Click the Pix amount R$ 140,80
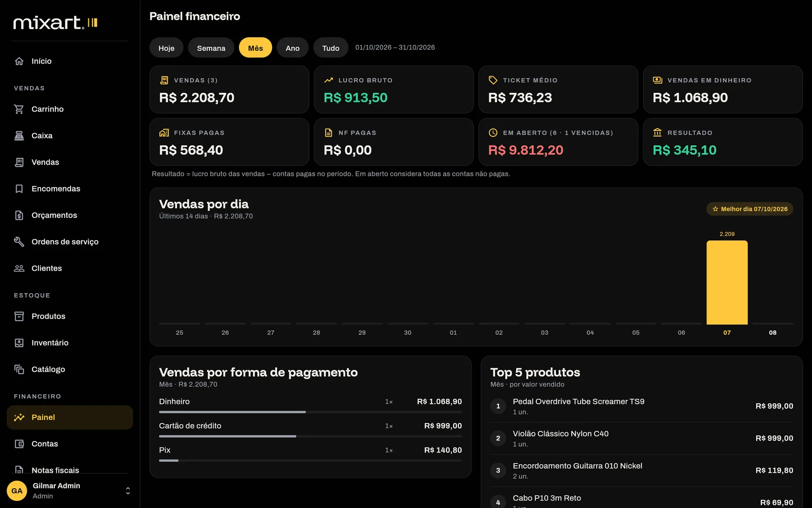The image size is (812, 508). (x=443, y=450)
